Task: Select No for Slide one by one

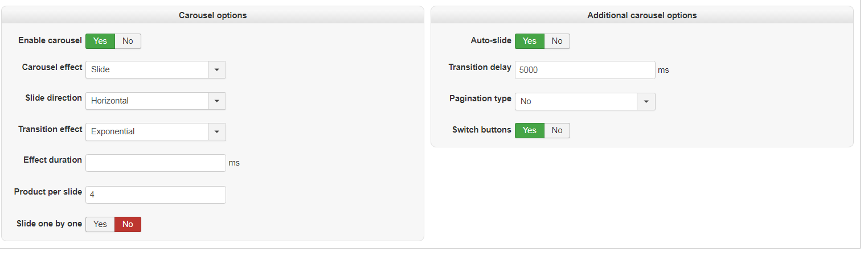Action: point(128,224)
